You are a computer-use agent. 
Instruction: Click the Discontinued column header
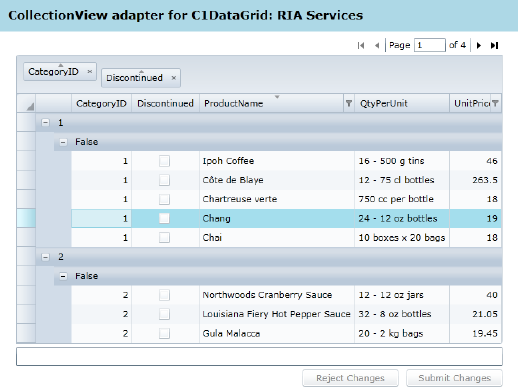point(165,103)
